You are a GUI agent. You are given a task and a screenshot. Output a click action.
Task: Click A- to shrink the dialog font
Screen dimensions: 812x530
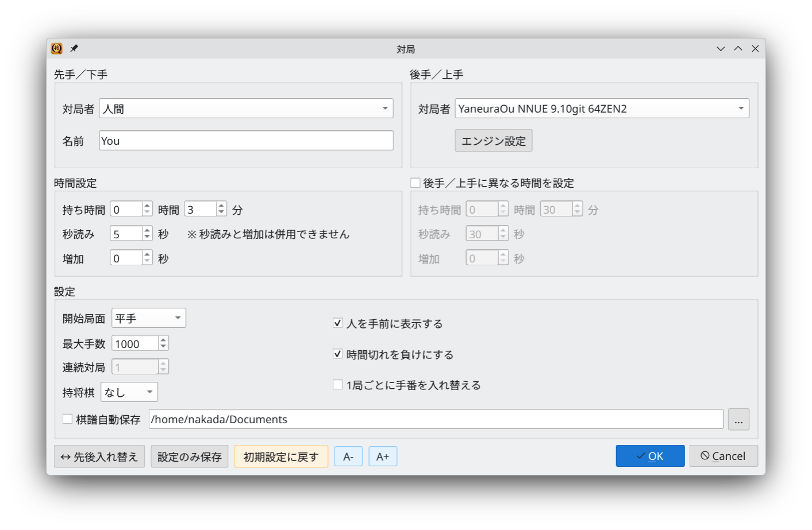[348, 456]
